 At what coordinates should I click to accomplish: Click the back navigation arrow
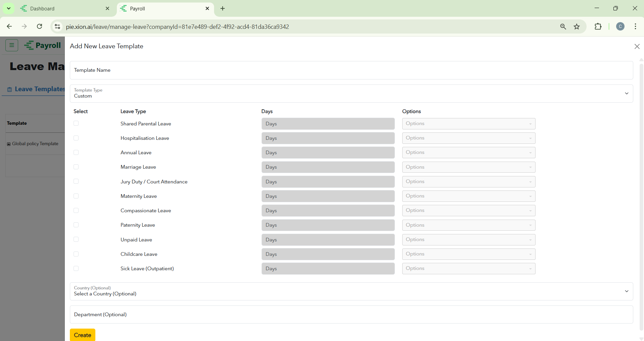pos(9,26)
